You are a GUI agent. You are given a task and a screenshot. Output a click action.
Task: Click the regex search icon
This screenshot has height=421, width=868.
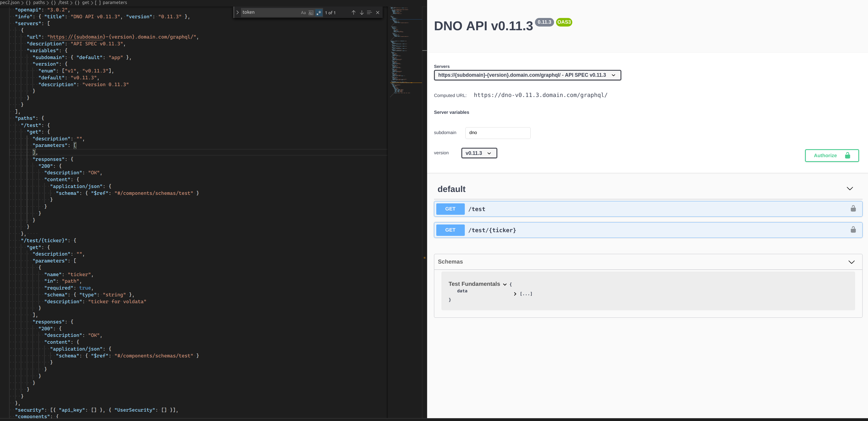coord(319,12)
